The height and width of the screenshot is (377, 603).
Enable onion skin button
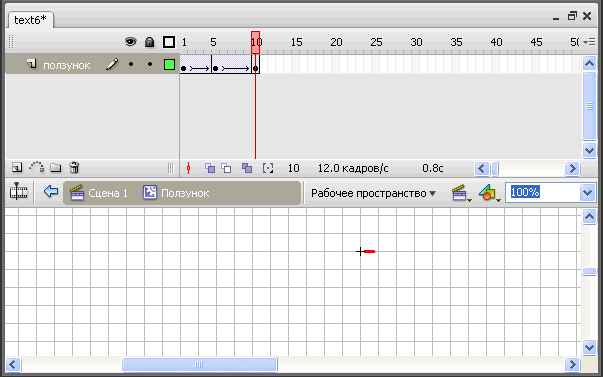point(210,168)
